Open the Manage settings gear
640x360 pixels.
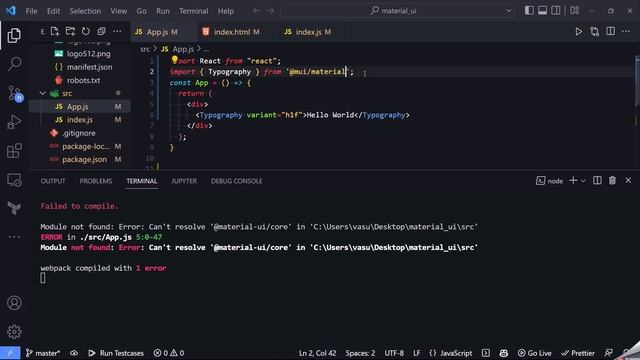14,331
